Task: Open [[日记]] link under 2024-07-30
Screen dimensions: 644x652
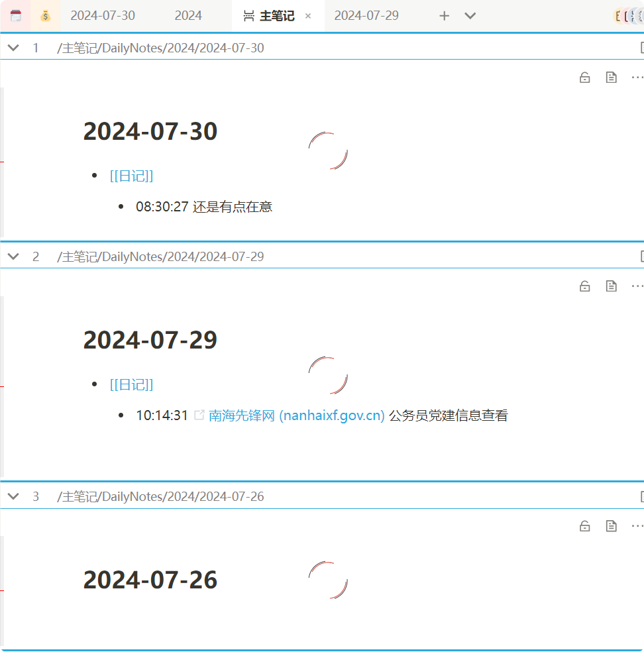Action: [131, 176]
